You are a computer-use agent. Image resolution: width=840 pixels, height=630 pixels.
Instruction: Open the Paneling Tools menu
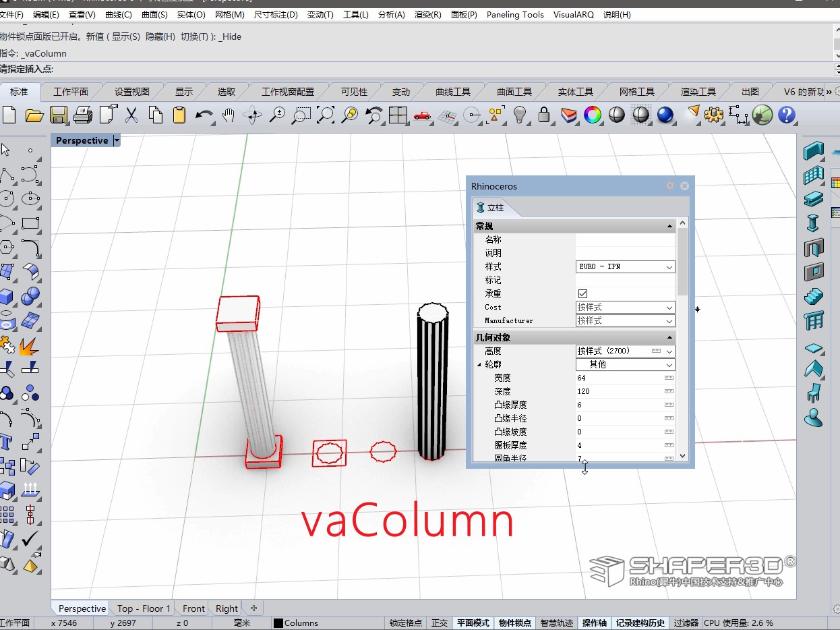click(515, 14)
